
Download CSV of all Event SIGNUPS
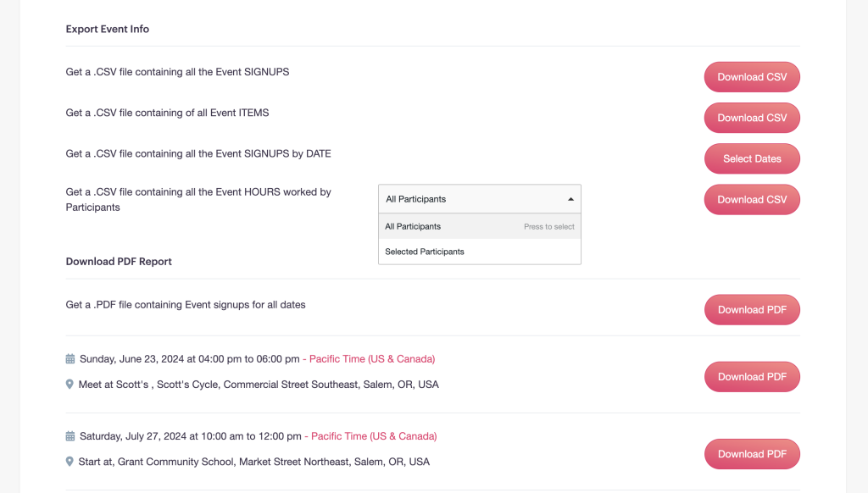tap(752, 77)
